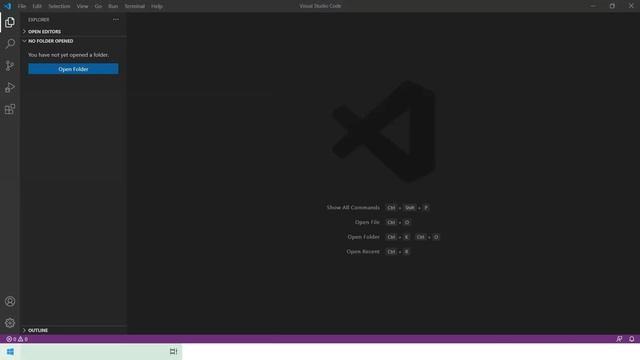The image size is (640, 360).
Task: Open the Run and Debug view icon
Action: tap(10, 87)
